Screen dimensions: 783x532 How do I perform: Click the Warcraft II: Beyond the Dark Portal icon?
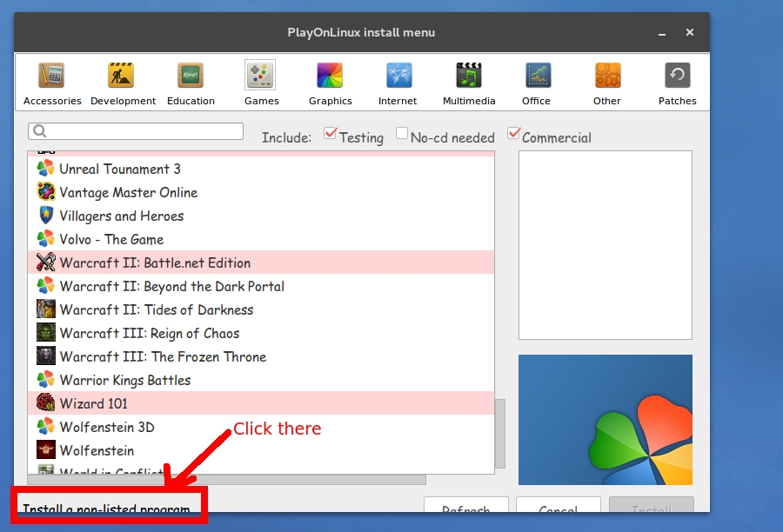coord(45,285)
